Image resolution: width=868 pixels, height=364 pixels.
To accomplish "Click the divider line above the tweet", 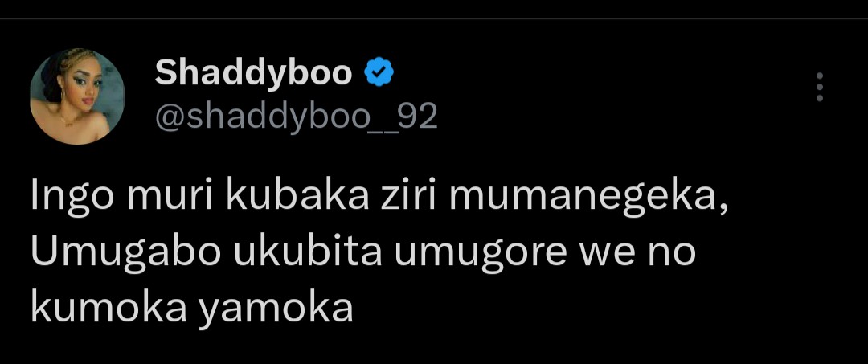I will (x=434, y=18).
